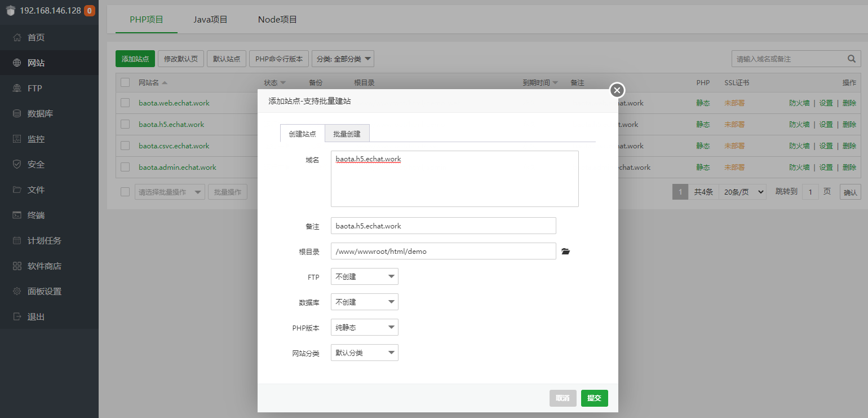Click into the 备注 remark input field

click(x=443, y=226)
